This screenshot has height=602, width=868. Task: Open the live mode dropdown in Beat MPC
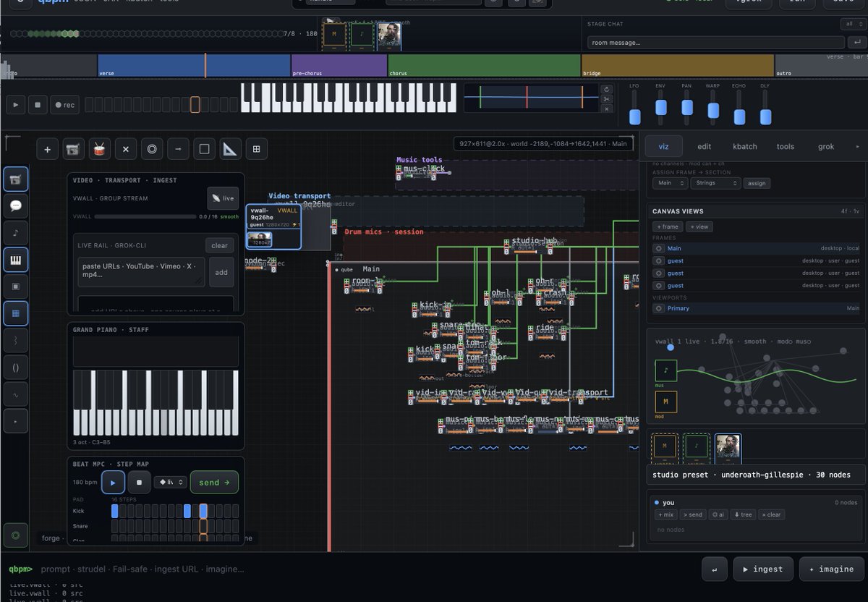pyautogui.click(x=171, y=482)
